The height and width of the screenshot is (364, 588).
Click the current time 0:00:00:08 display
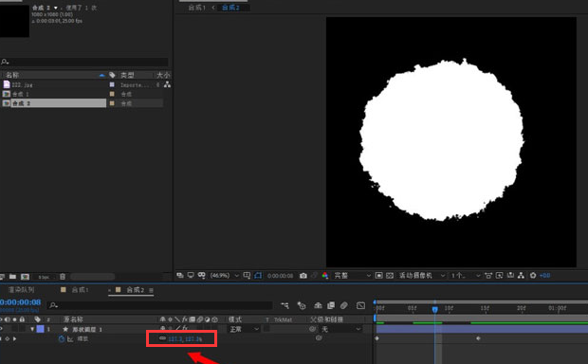(x=20, y=302)
